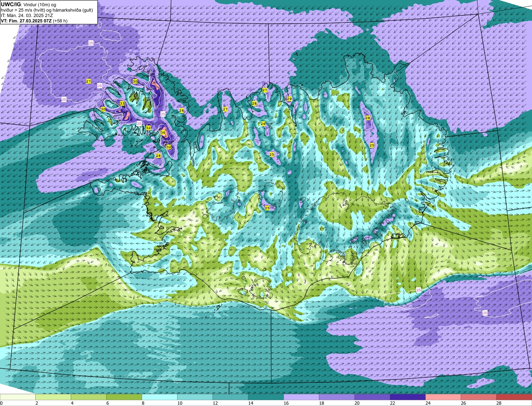Image resolution: width=532 pixels, height=406 pixels.
Task: Pick the 10–12 m/s legend color swatch
Action: point(195,397)
